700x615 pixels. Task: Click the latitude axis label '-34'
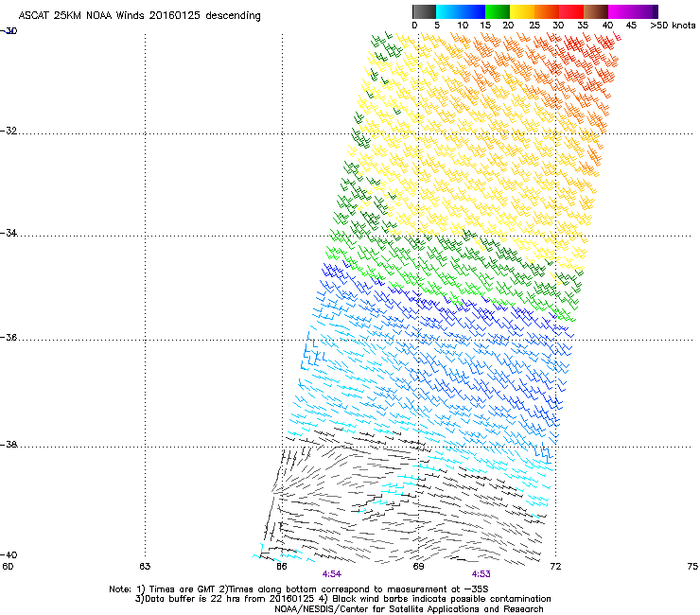tap(9, 233)
